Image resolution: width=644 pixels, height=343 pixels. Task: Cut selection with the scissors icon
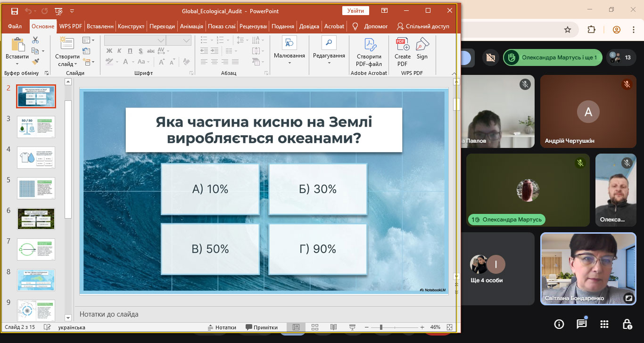(35, 40)
